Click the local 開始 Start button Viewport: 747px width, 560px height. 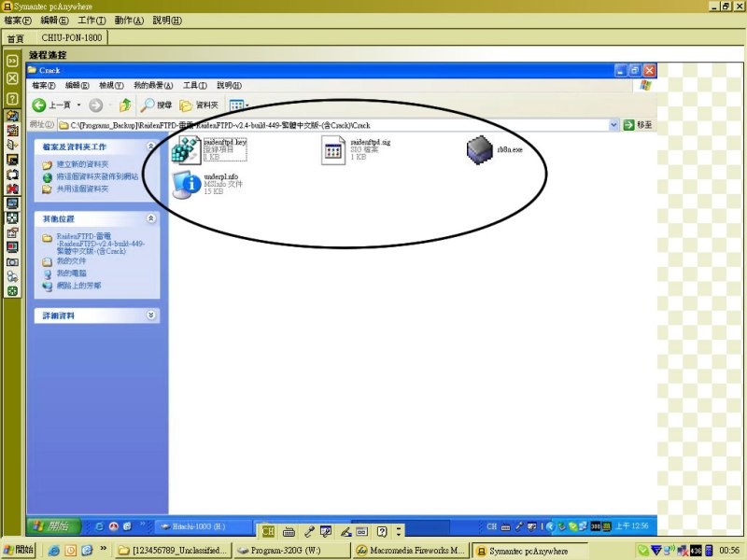(x=18, y=550)
